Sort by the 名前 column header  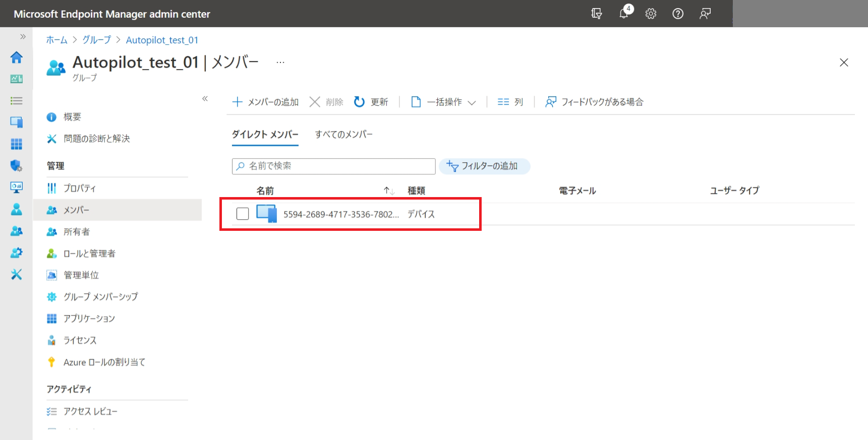(265, 191)
